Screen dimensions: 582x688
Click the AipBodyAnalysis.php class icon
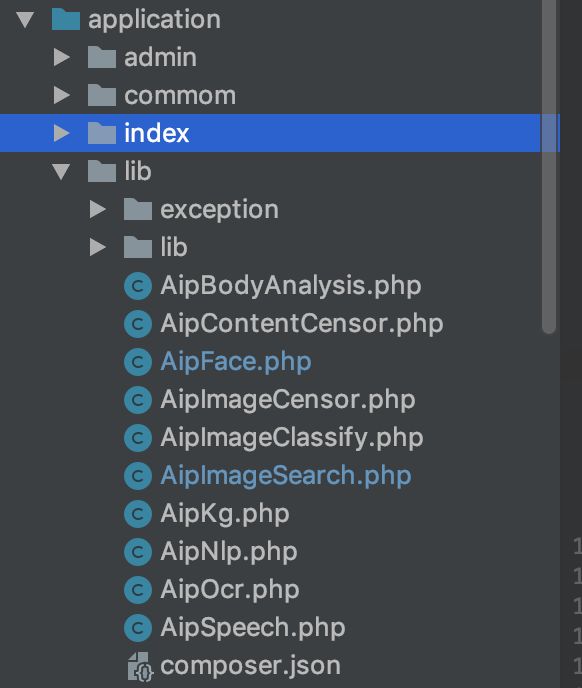point(138,287)
